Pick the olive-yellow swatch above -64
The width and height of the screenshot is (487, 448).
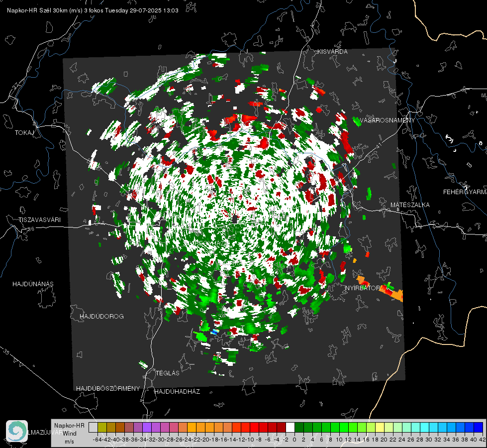point(102,427)
